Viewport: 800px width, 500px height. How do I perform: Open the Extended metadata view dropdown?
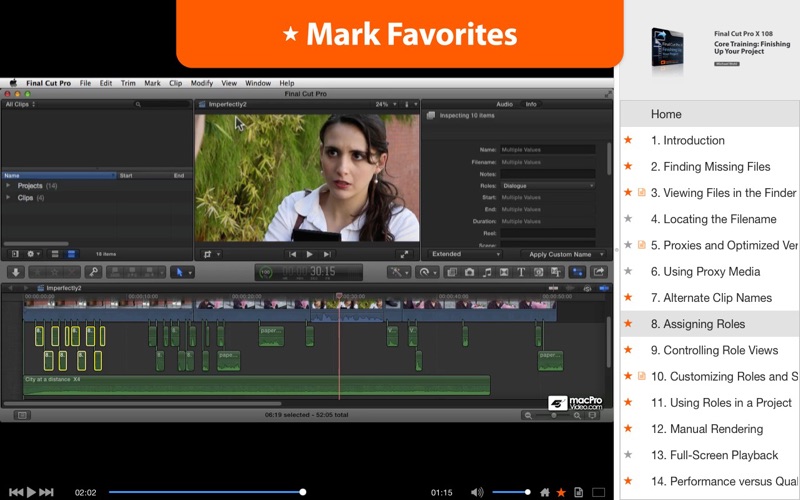coord(465,254)
